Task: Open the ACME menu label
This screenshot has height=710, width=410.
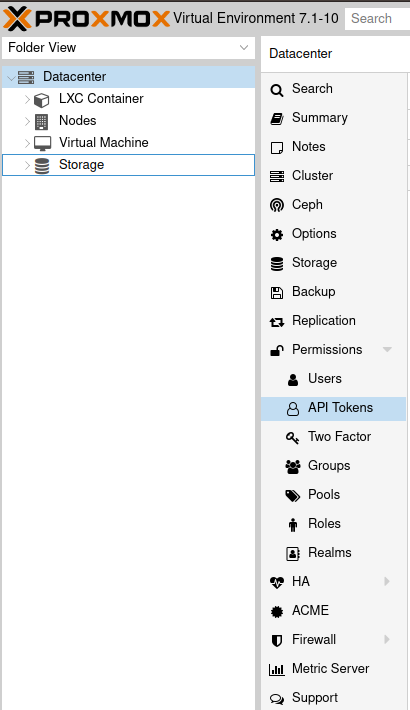Action: 310,610
